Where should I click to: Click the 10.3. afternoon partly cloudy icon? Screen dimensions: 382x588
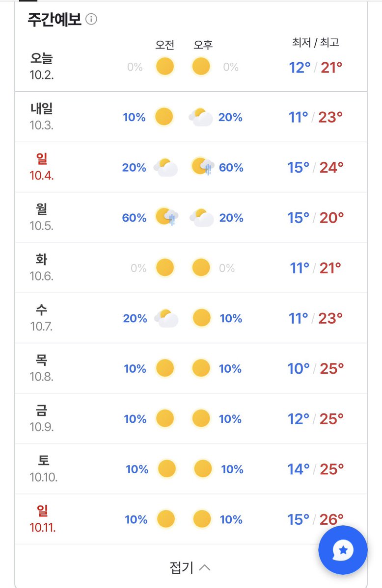click(x=201, y=117)
